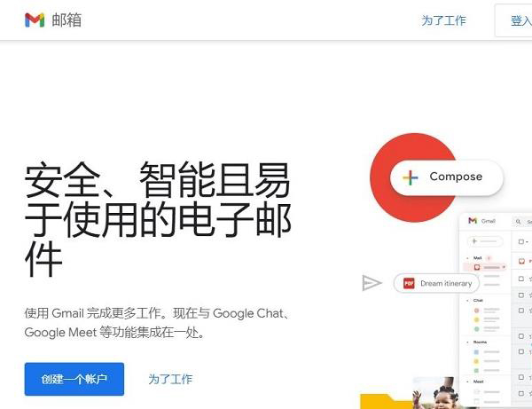Click the small plus compose pill in mockup sidebar
The width and height of the screenshot is (532, 409).
485,241
